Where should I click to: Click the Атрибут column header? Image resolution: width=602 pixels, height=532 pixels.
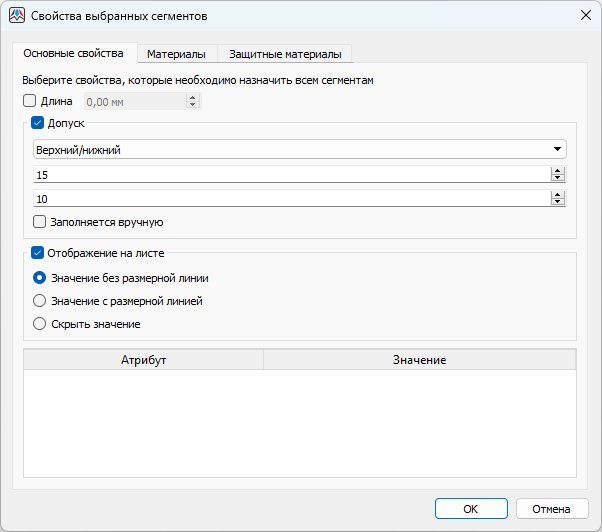tap(142, 360)
